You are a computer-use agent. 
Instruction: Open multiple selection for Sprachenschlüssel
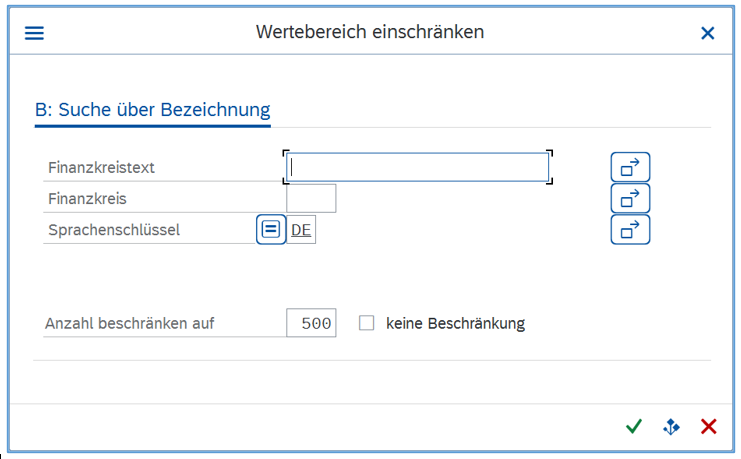[630, 230]
